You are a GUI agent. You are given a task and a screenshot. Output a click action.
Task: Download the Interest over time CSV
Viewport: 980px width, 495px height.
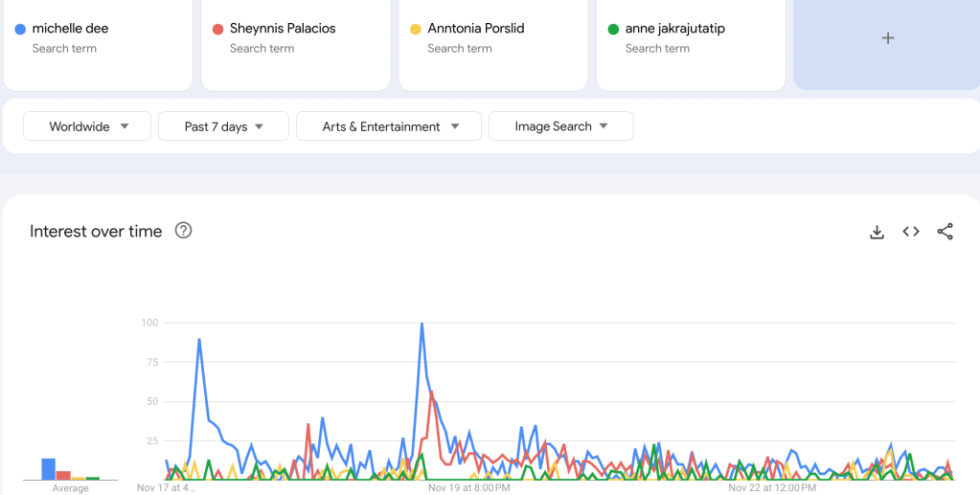877,232
